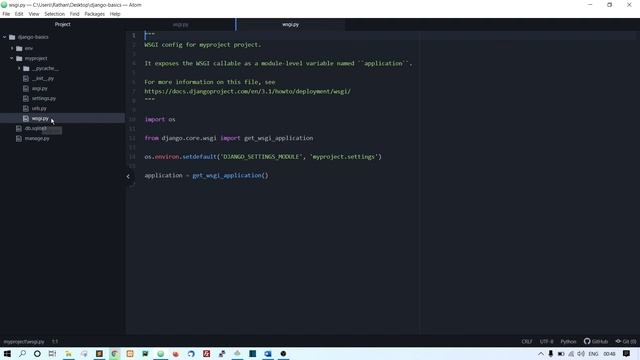This screenshot has width=640, height=360.
Task: Open the File menu
Action: pyautogui.click(x=6, y=14)
